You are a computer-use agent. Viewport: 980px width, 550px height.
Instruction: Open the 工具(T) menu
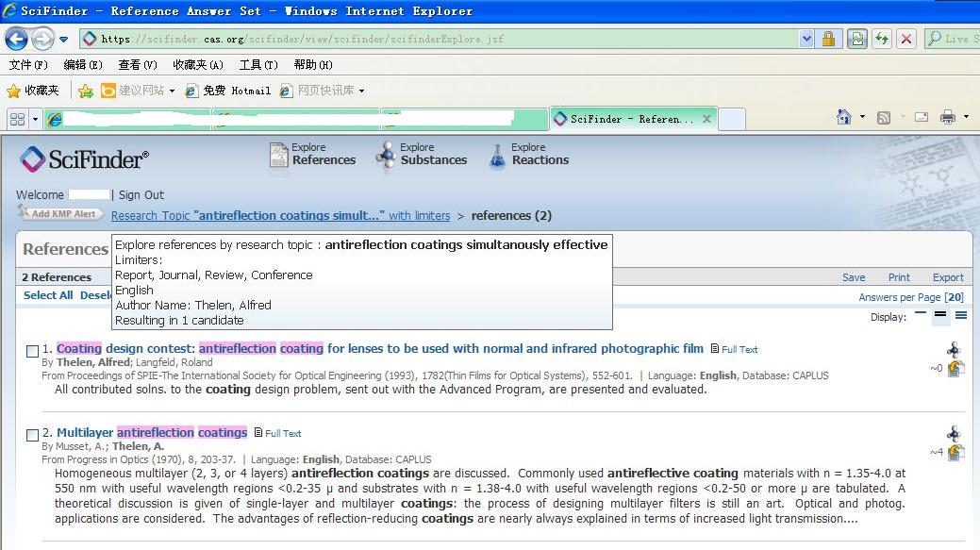tap(258, 64)
